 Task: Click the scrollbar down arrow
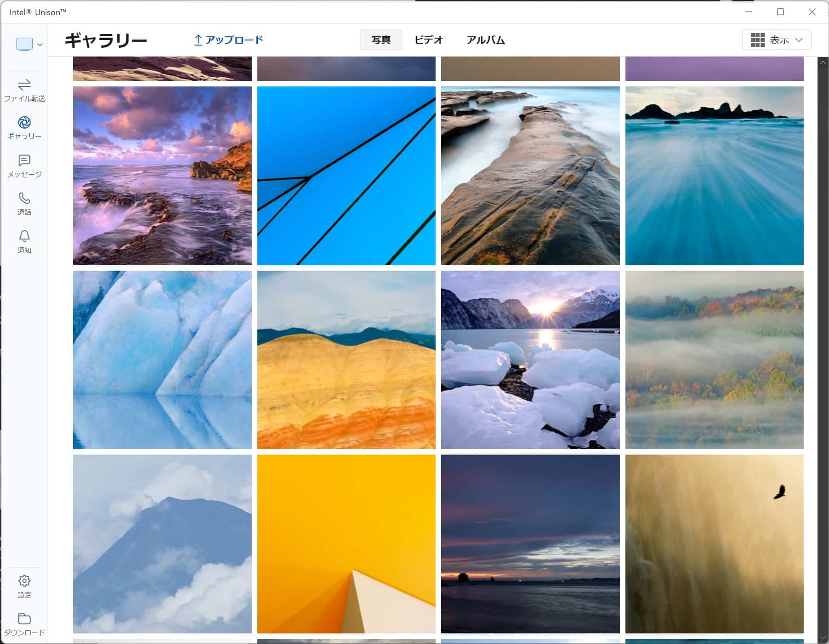point(823,638)
